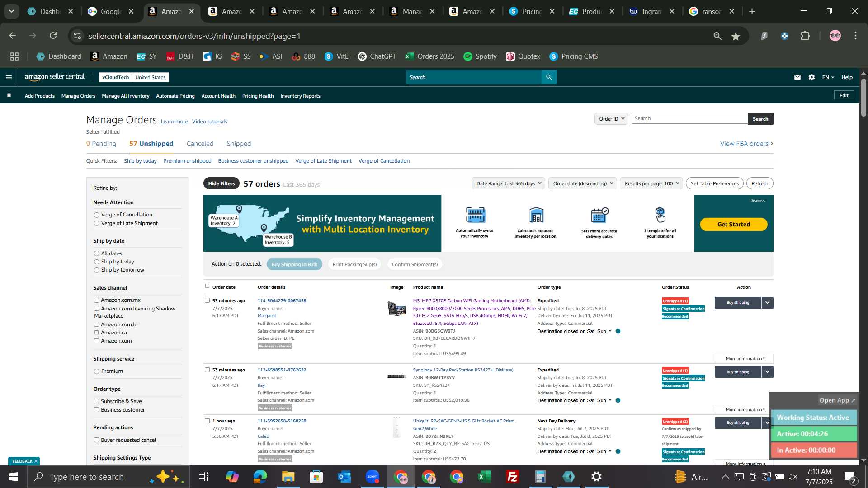Open the messages envelope icon
This screenshot has height=488, width=868.
797,77
